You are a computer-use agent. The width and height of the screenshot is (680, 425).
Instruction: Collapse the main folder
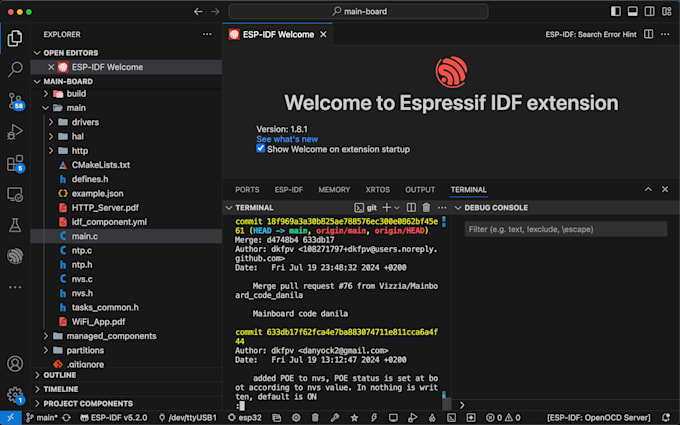point(46,108)
